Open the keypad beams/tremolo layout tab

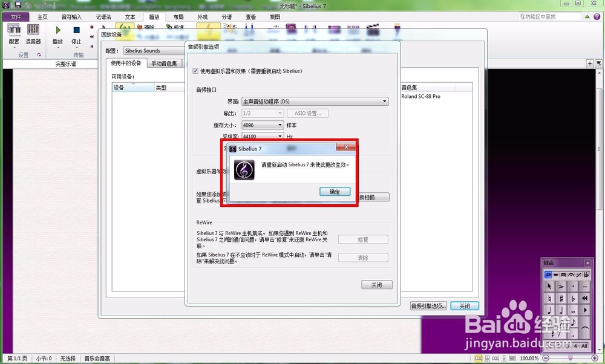(x=563, y=275)
